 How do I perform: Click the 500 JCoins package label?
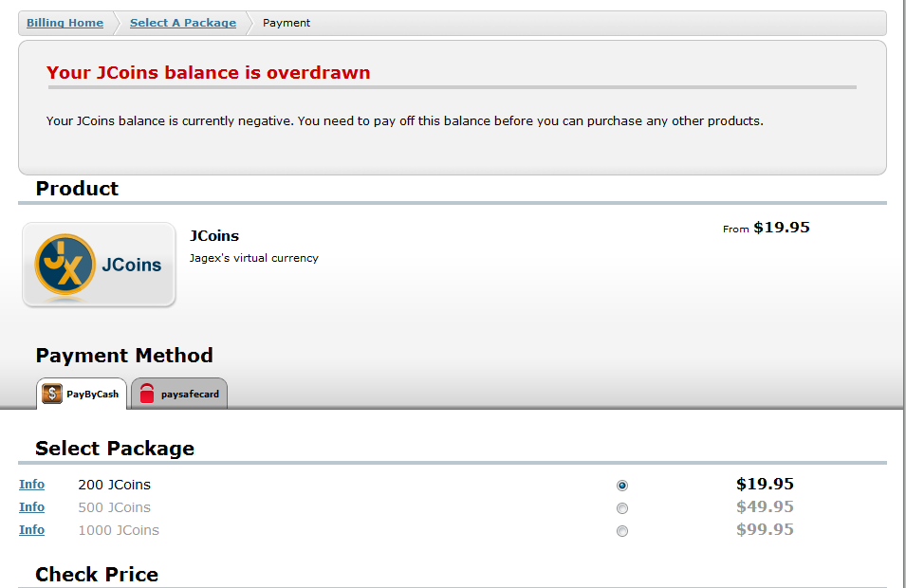(x=115, y=507)
